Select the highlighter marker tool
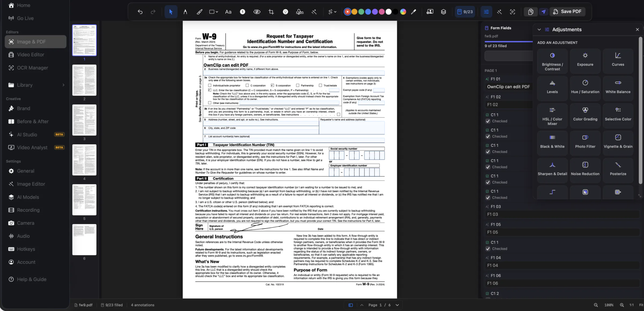The height and width of the screenshot is (311, 644). pos(199,12)
